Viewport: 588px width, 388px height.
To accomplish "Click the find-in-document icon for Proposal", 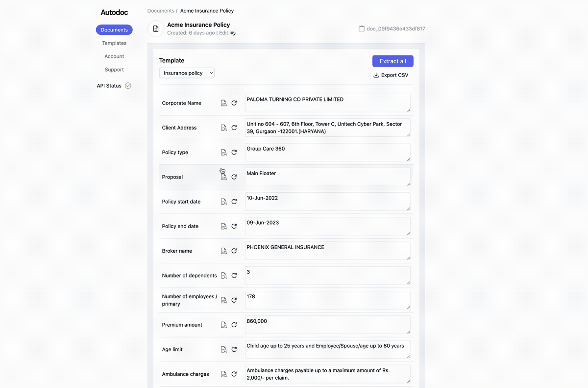I will pyautogui.click(x=223, y=177).
